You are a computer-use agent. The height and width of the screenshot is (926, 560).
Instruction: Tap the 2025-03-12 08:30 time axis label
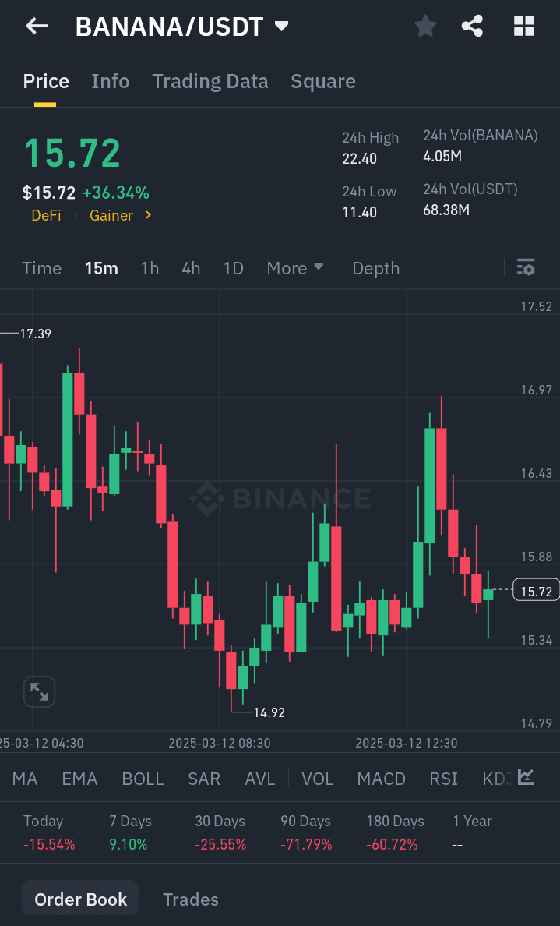(220, 743)
